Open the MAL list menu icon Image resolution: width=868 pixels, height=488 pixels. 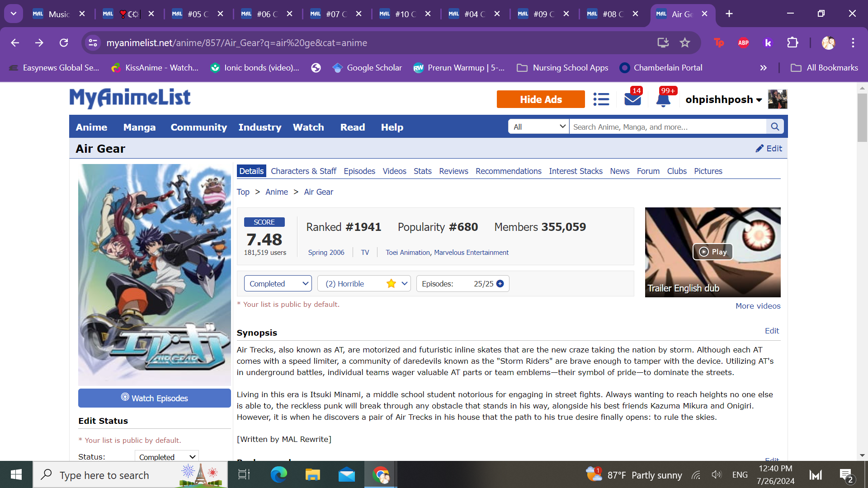click(601, 99)
